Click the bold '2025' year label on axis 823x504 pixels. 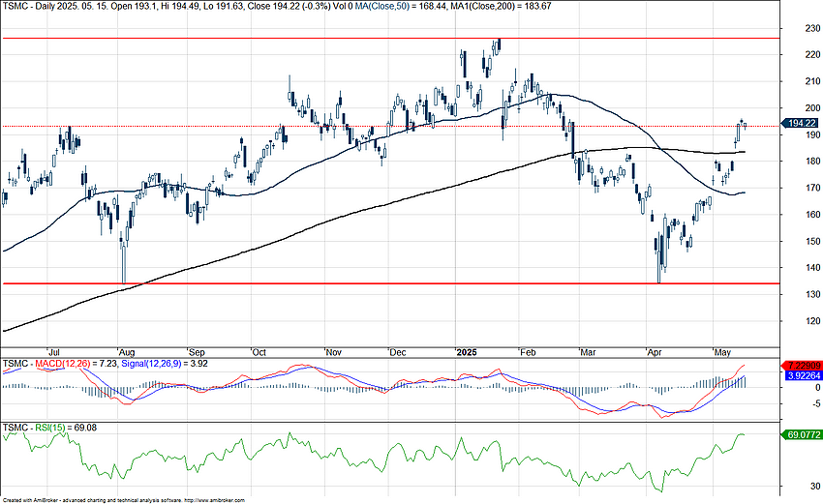point(467,352)
